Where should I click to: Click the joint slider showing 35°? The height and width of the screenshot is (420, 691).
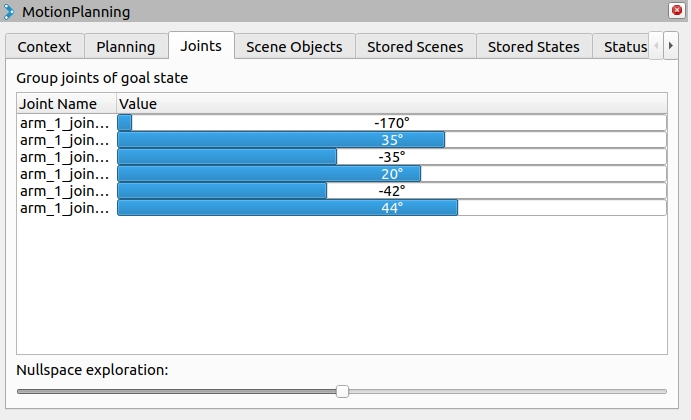tap(392, 140)
